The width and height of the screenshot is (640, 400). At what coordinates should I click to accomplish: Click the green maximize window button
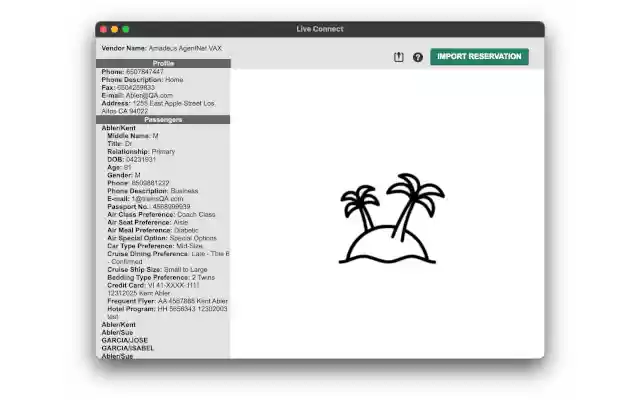tap(125, 29)
